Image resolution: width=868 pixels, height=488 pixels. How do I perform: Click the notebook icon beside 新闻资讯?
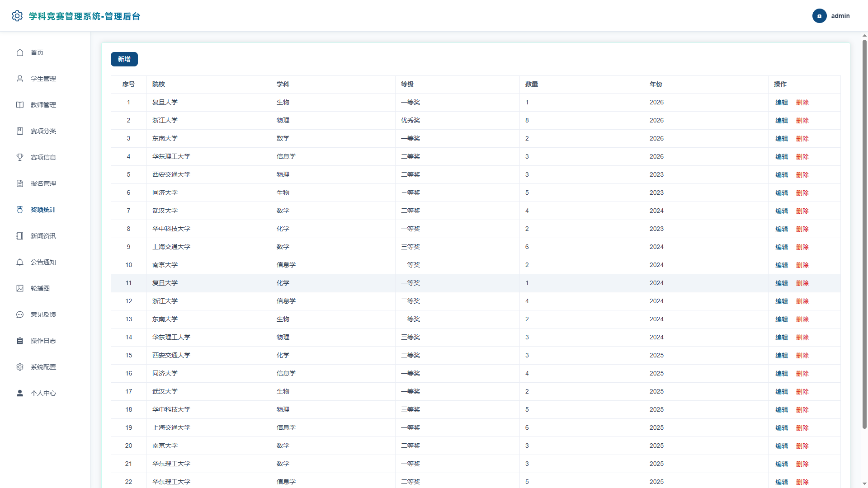[20, 236]
